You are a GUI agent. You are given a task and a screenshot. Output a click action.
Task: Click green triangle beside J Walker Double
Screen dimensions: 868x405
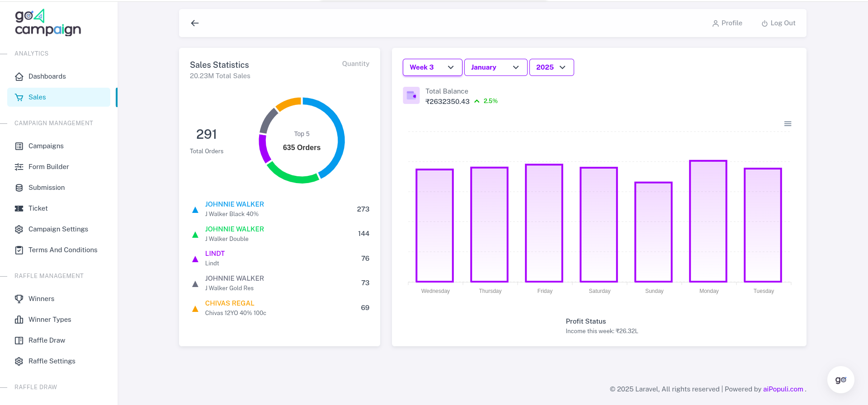click(x=195, y=235)
